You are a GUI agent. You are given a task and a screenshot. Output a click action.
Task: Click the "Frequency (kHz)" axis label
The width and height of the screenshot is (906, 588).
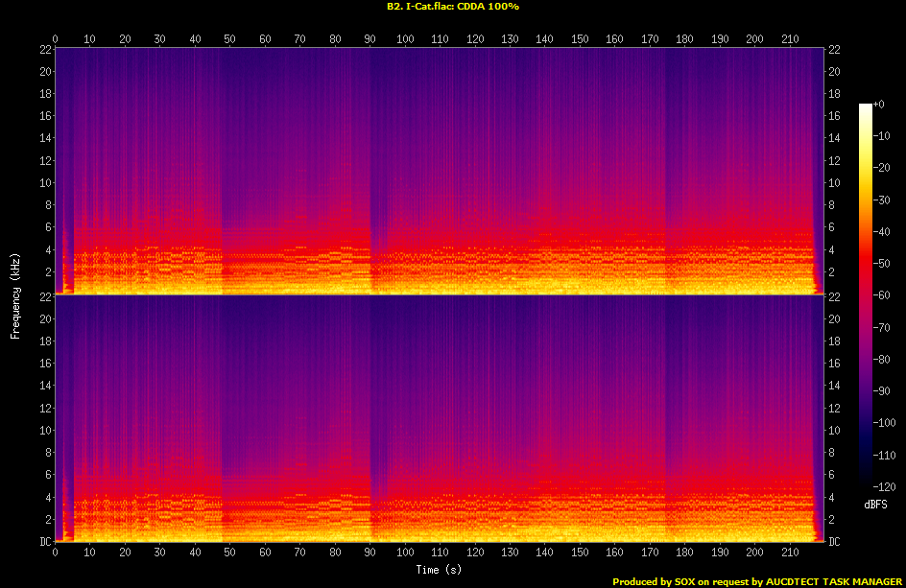click(15, 294)
